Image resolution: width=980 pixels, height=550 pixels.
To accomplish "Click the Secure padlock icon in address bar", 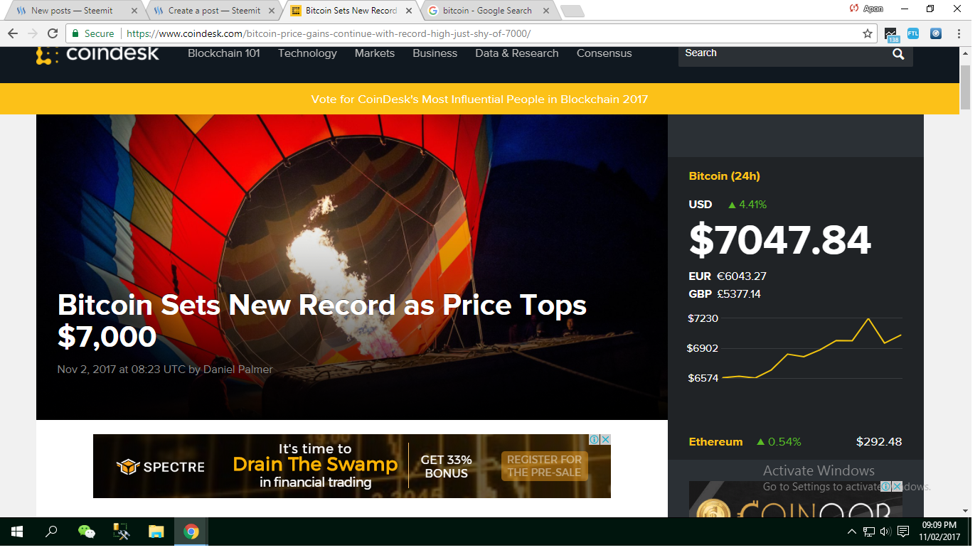I will [x=74, y=33].
